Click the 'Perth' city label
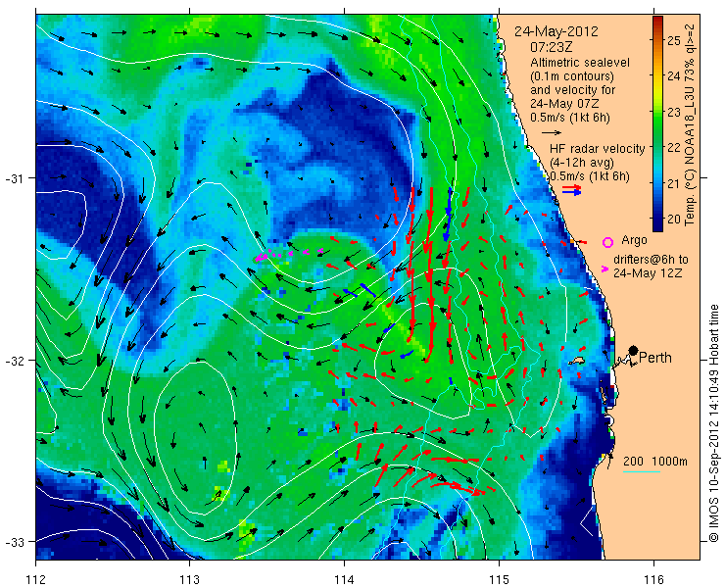Screen dimensions: 725x588 [655, 358]
